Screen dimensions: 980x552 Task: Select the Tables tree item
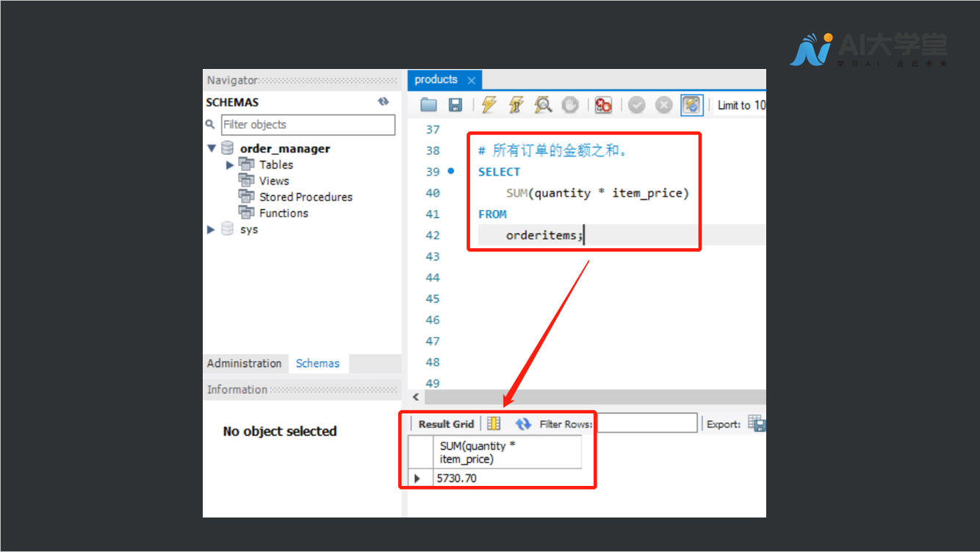276,164
